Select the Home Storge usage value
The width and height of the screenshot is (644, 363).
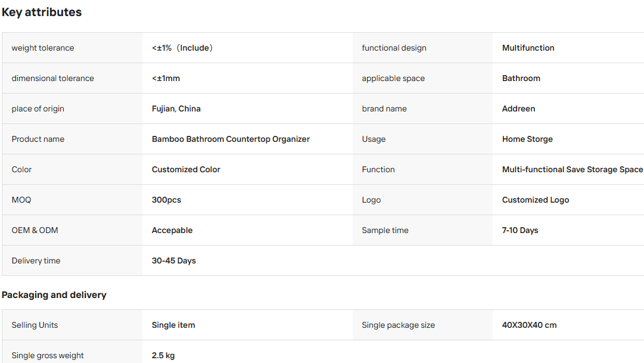[x=527, y=139]
